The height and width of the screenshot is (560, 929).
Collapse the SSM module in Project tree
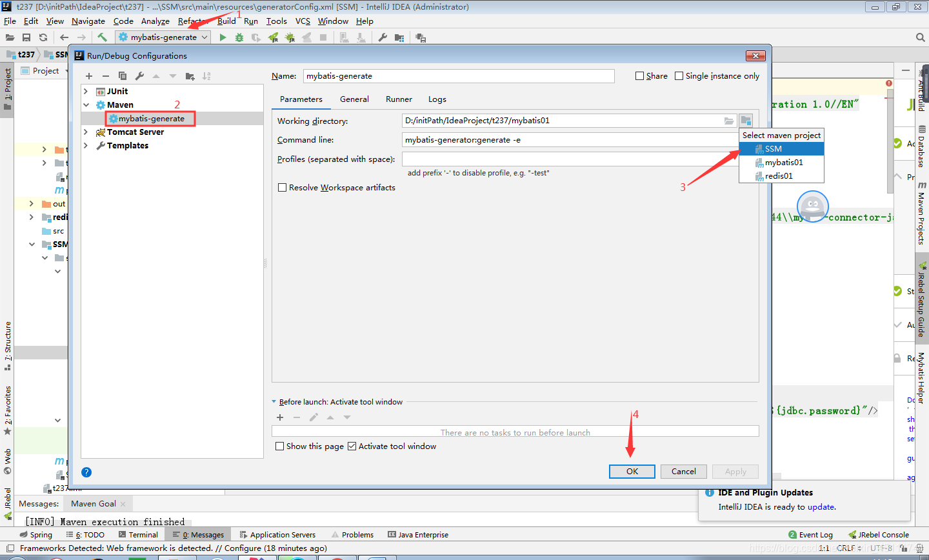click(x=32, y=245)
